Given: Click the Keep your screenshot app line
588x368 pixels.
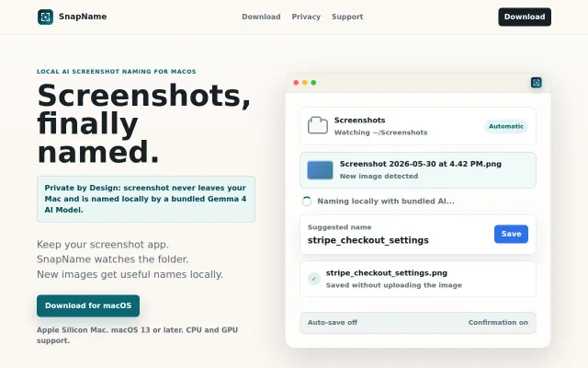Looking at the screenshot, I should coord(103,245).
